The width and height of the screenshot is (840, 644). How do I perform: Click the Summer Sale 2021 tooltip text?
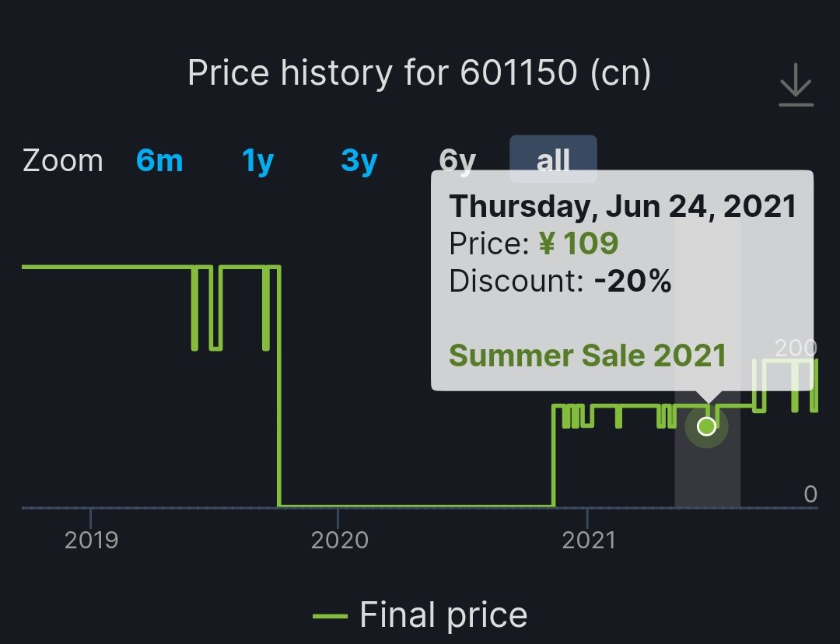click(587, 355)
